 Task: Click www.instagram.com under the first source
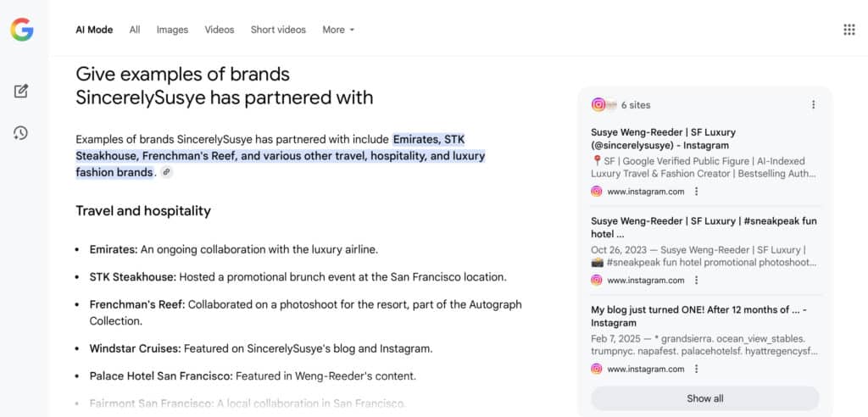(x=645, y=192)
